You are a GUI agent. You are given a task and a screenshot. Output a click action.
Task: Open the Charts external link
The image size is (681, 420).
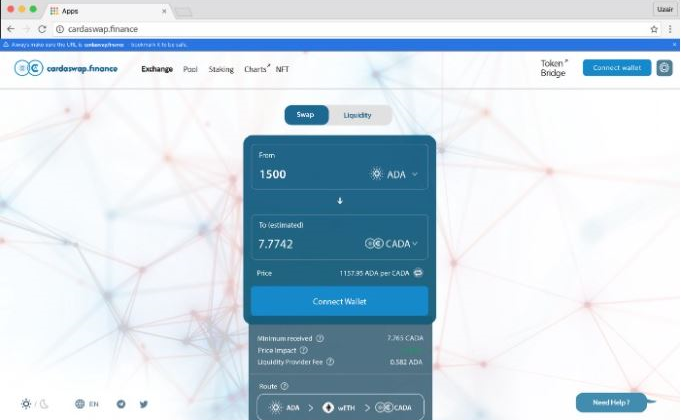pos(257,69)
